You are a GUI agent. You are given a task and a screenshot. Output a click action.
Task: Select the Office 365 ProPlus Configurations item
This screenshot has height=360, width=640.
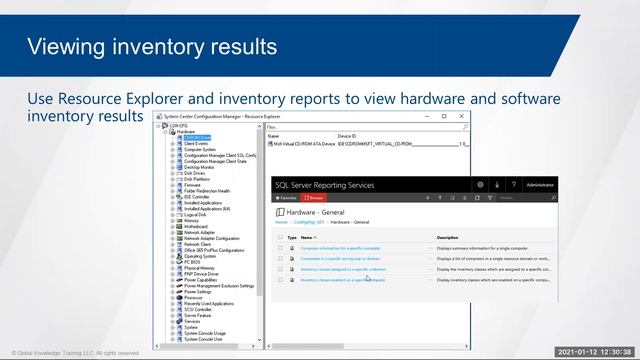tap(214, 250)
